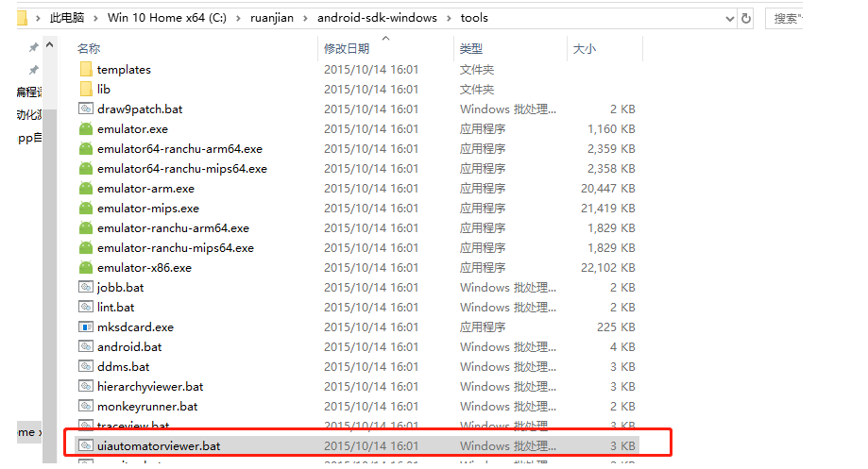Navigate to ruanjian breadcrumb segment
The width and height of the screenshot is (868, 469).
tap(272, 18)
